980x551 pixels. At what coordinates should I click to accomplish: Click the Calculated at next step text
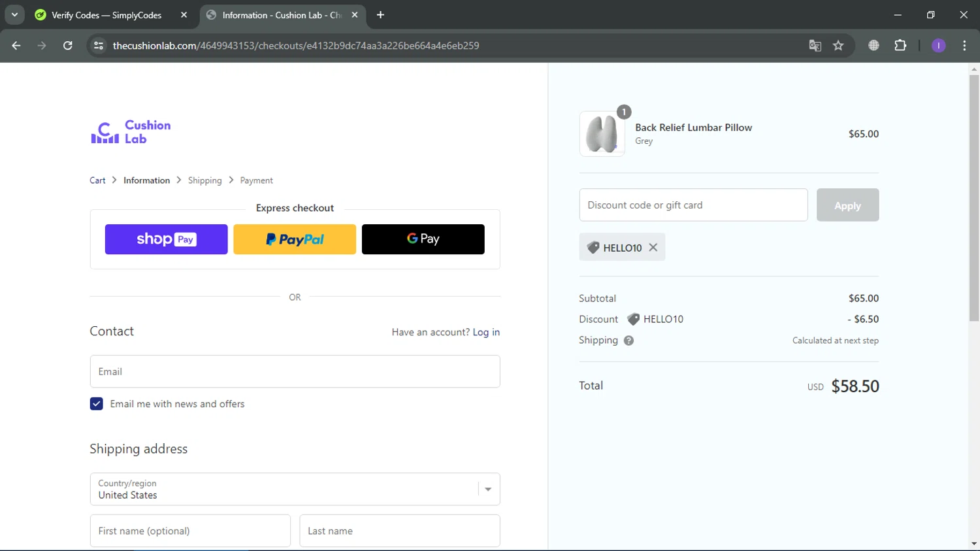click(836, 341)
